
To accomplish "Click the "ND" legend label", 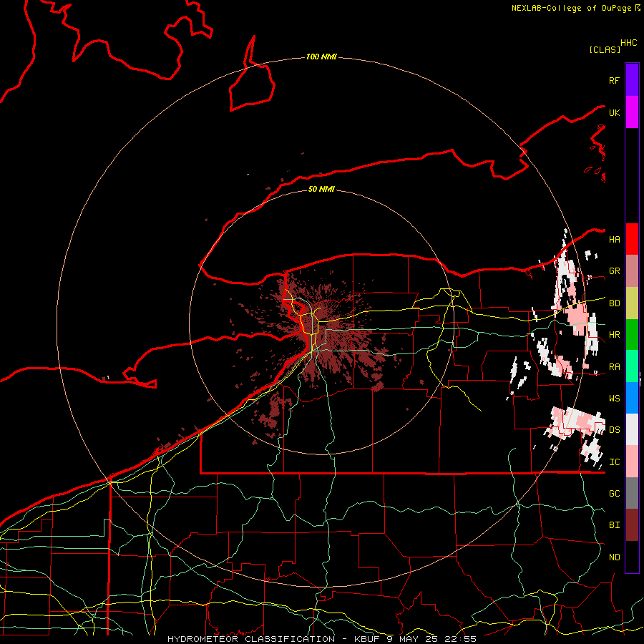I will pos(614,557).
